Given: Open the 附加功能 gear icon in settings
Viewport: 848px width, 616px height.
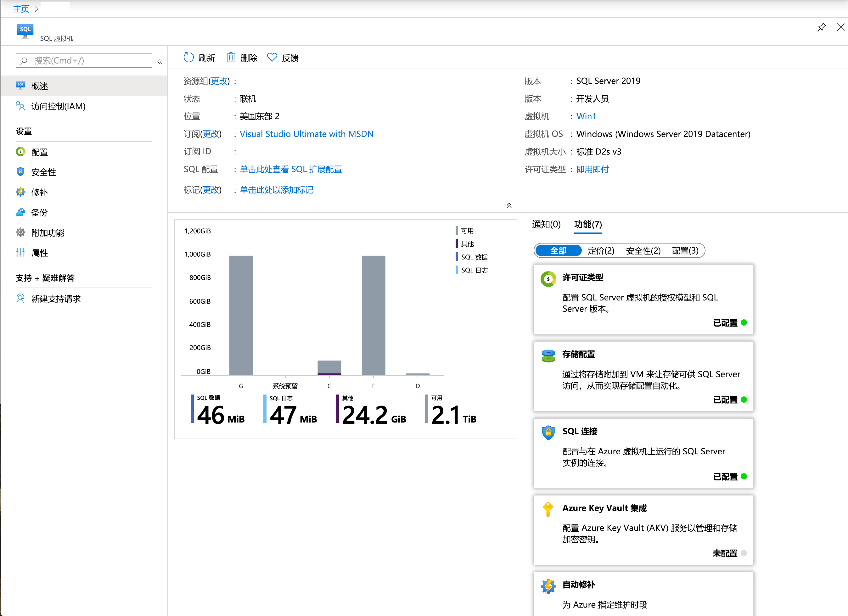Looking at the screenshot, I should pyautogui.click(x=20, y=232).
